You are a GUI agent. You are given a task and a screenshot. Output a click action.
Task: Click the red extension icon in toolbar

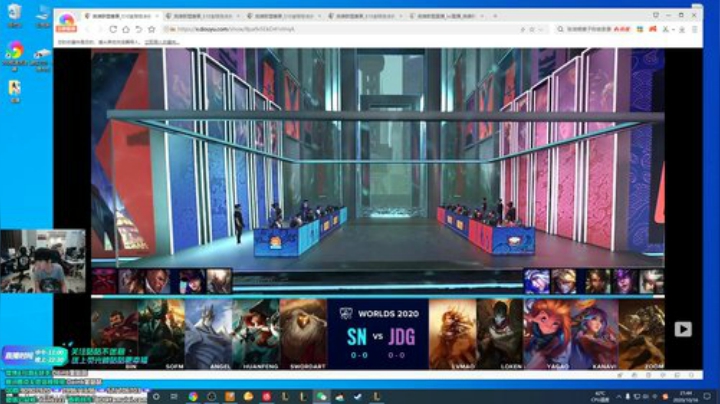click(x=652, y=29)
